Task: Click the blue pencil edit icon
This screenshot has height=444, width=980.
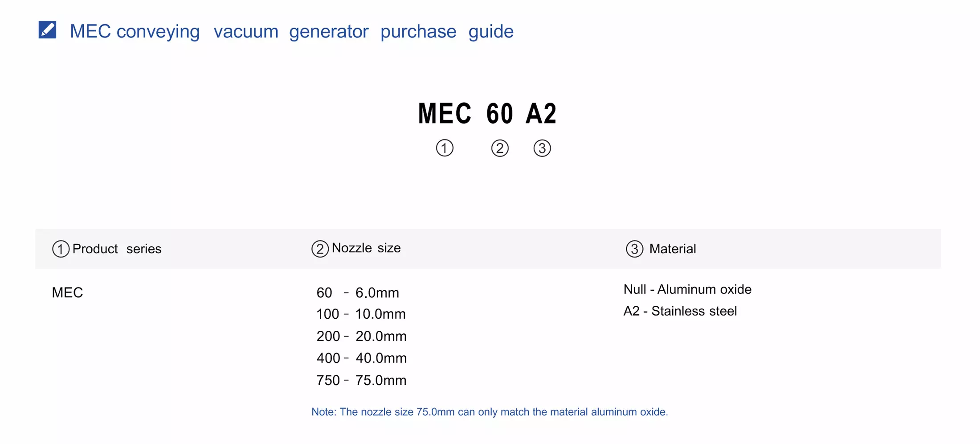Action: tap(47, 30)
